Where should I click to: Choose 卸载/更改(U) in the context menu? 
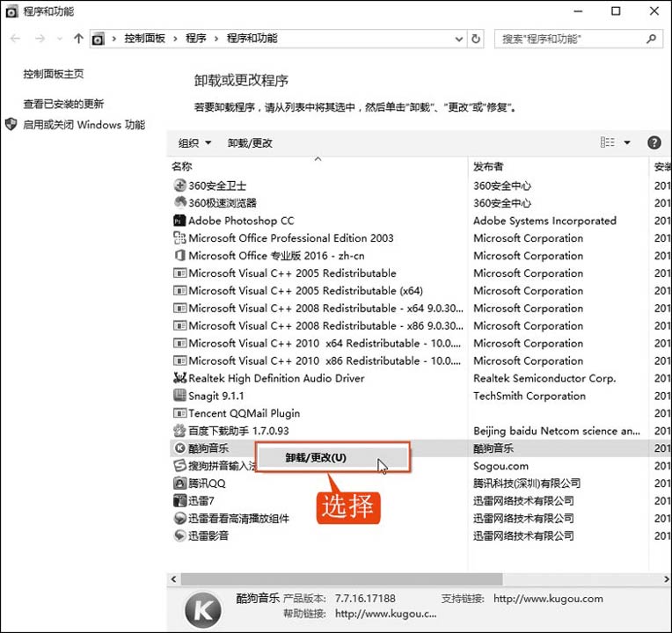(x=332, y=457)
